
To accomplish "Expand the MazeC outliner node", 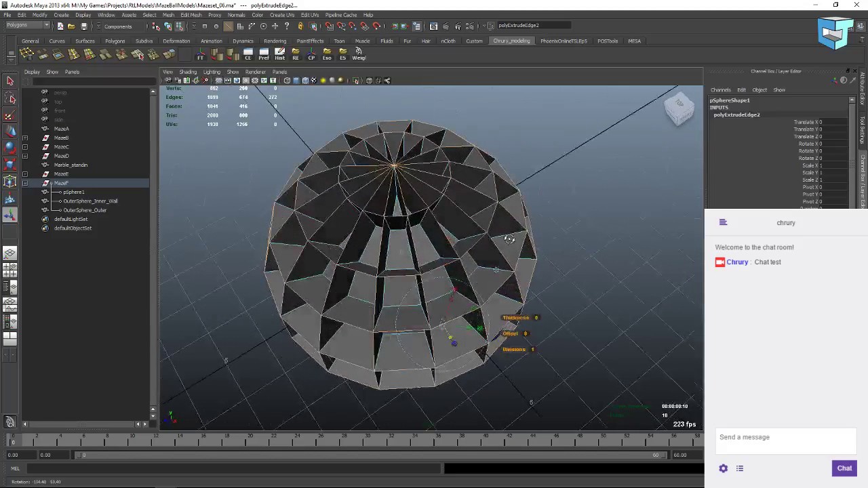I will [25, 147].
